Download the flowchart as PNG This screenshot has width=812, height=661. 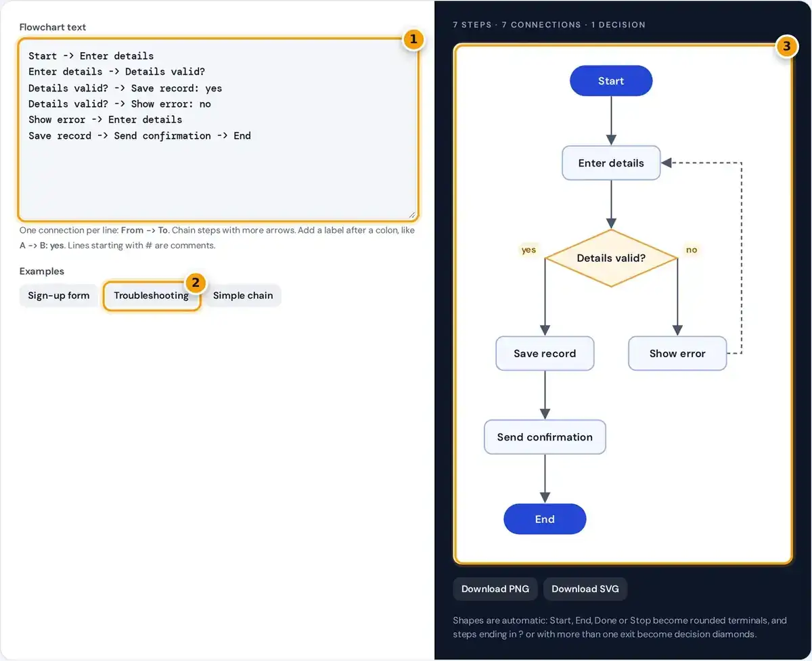tap(495, 589)
